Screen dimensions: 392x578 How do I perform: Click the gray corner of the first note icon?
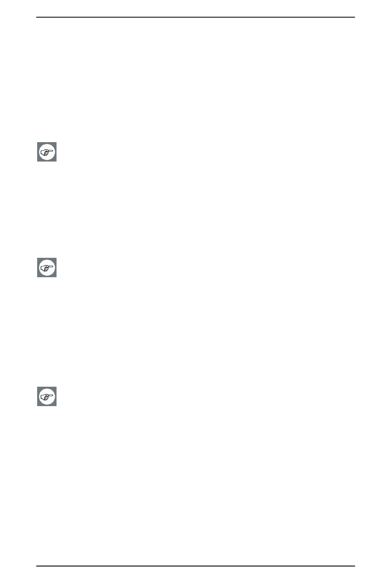(39, 144)
